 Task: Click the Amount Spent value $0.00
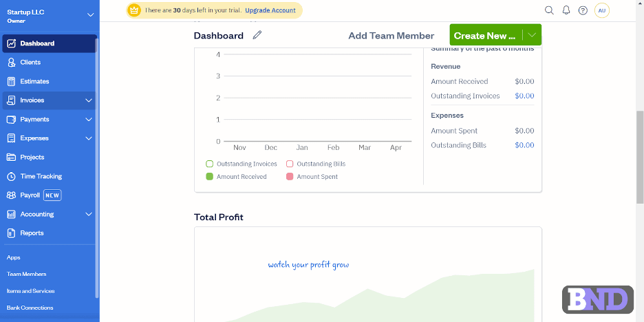point(524,131)
